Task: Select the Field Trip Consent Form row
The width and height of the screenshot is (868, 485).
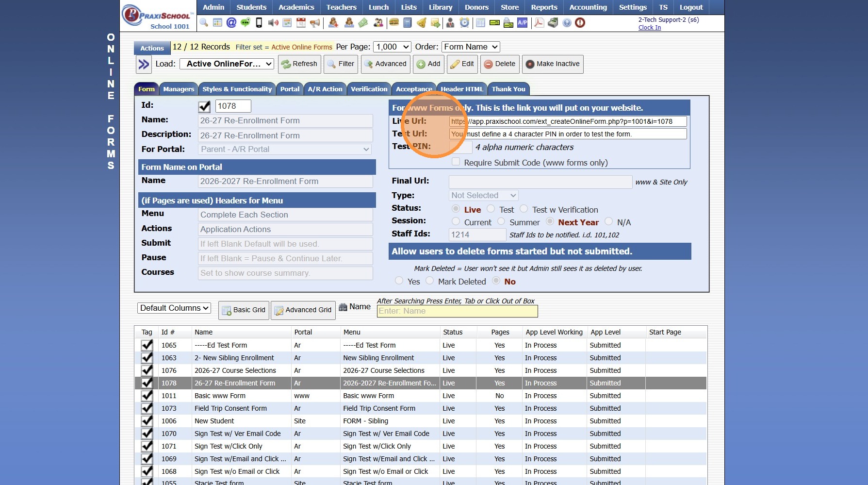Action: [230, 408]
